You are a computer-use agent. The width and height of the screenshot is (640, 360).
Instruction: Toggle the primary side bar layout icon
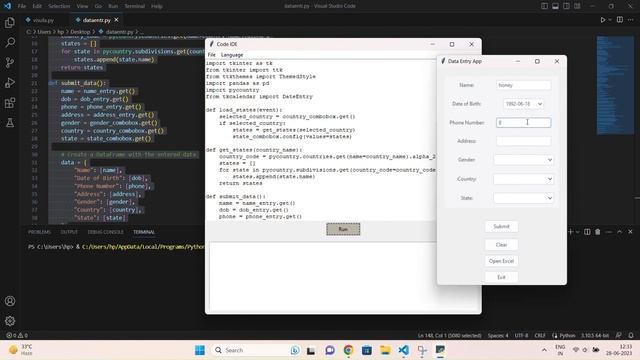tap(544, 6)
